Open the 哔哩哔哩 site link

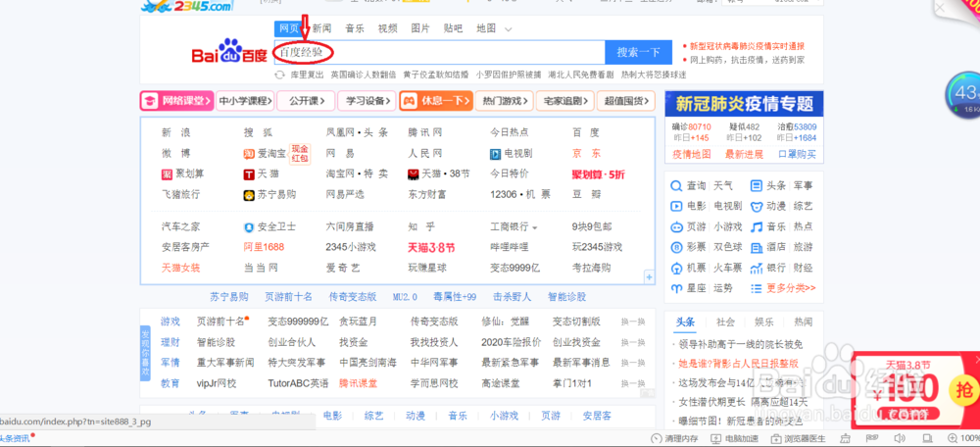[510, 248]
